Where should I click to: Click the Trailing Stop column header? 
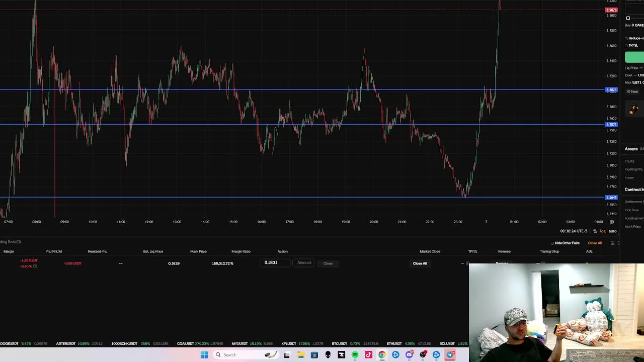click(549, 251)
